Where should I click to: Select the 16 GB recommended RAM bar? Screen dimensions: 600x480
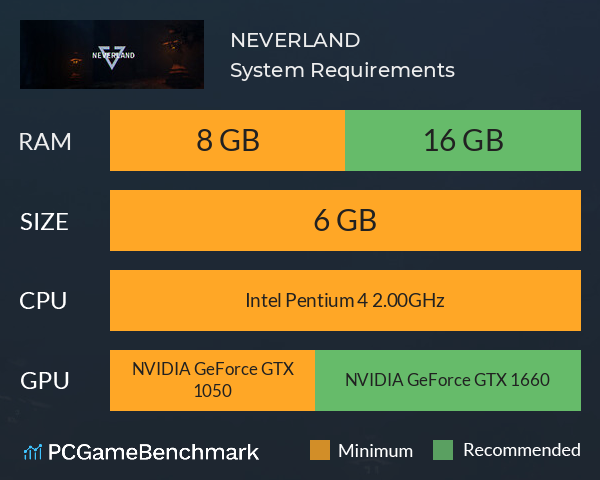(463, 140)
